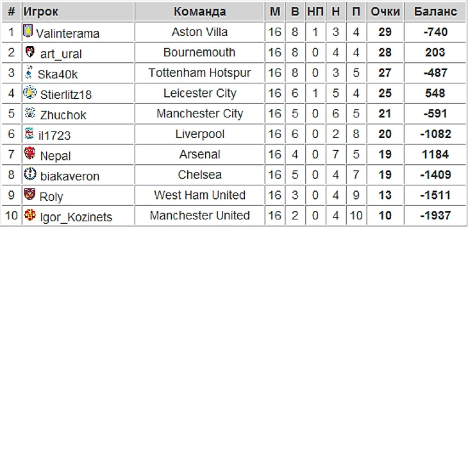Click the Команда column header

coord(199,12)
